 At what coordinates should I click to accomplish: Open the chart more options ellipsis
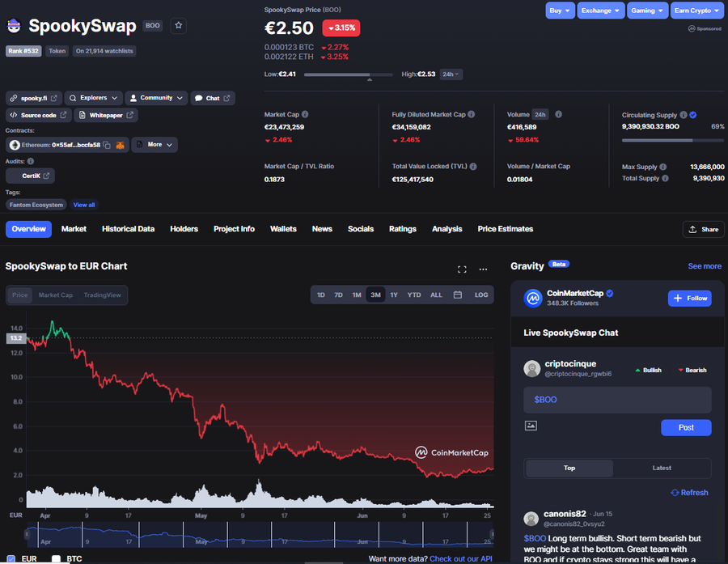483,269
